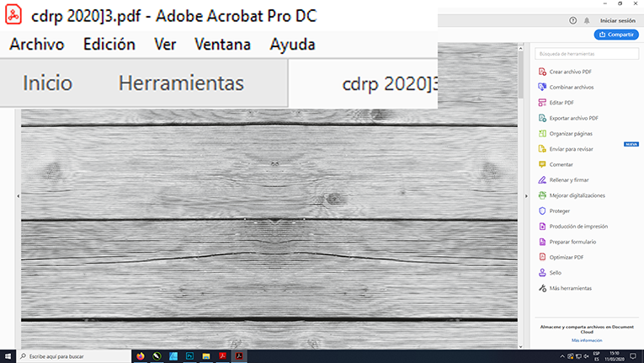
Task: Click the ESP language indicator in tray
Action: tap(596, 356)
